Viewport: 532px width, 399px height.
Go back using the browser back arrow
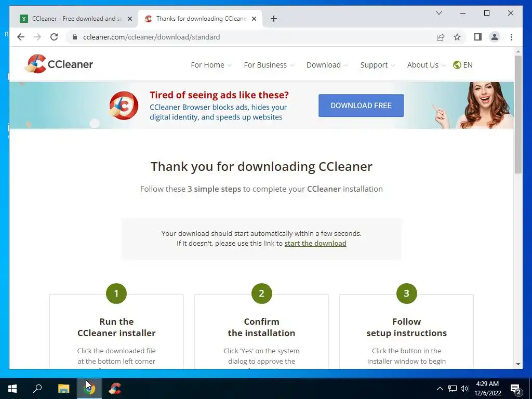(x=21, y=37)
